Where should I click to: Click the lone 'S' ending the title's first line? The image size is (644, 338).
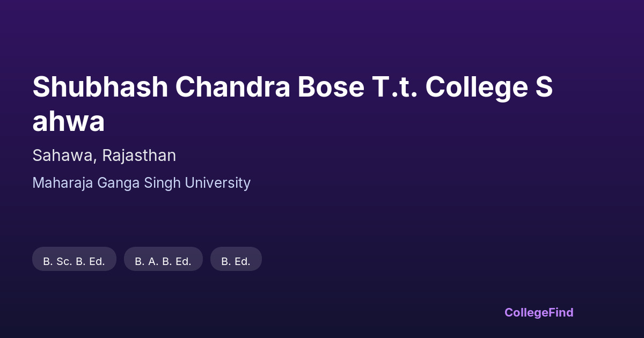pyautogui.click(x=543, y=87)
